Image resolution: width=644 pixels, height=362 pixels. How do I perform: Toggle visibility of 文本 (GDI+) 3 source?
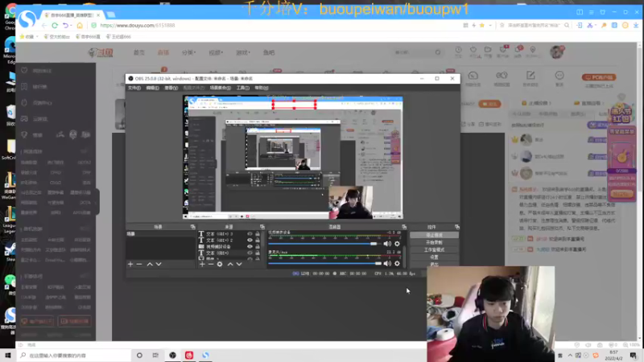pos(250,234)
